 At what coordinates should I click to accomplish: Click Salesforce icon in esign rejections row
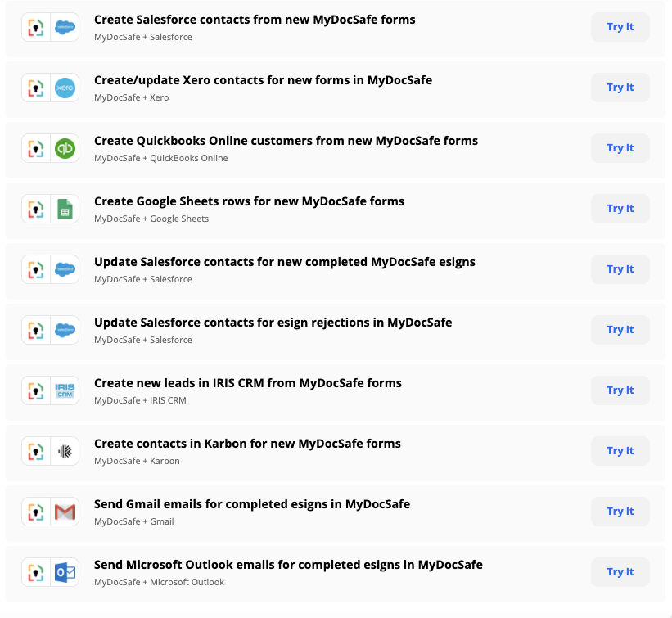tap(65, 330)
